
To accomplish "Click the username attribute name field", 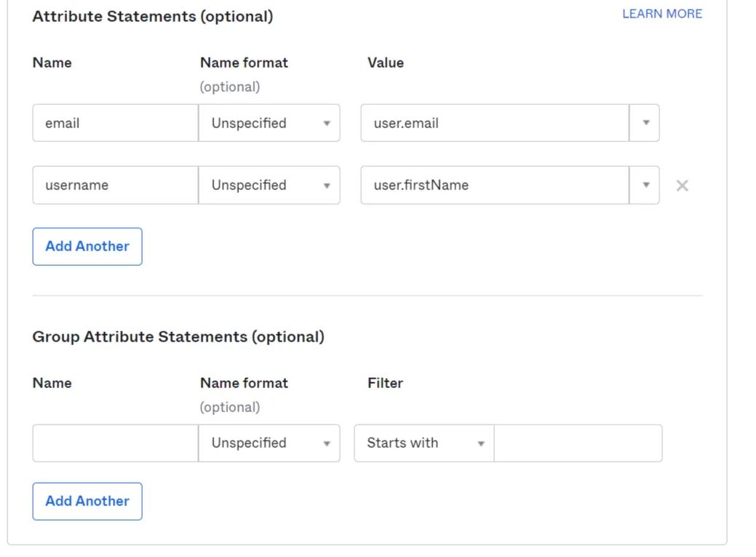I will (x=115, y=186).
